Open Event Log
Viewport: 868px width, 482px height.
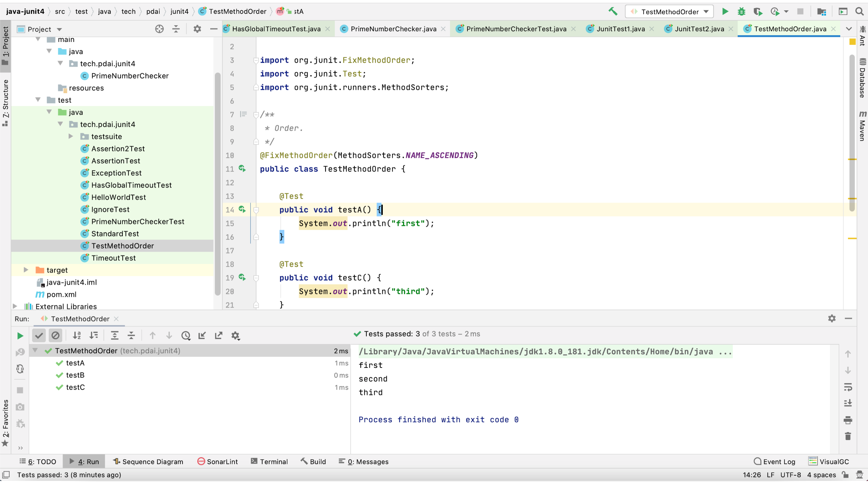tap(774, 461)
